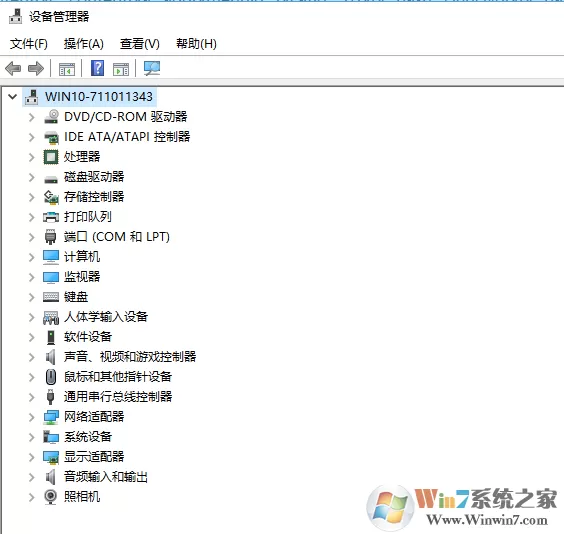Expand the 磁盘驱动器 category
The width and height of the screenshot is (564, 534).
coord(32,177)
